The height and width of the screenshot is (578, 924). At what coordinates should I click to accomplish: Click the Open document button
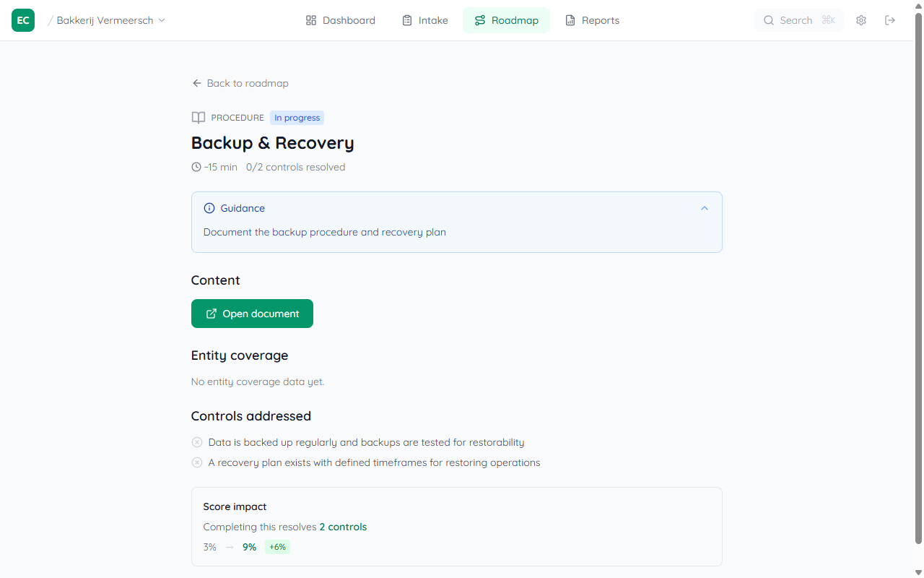[x=251, y=314]
